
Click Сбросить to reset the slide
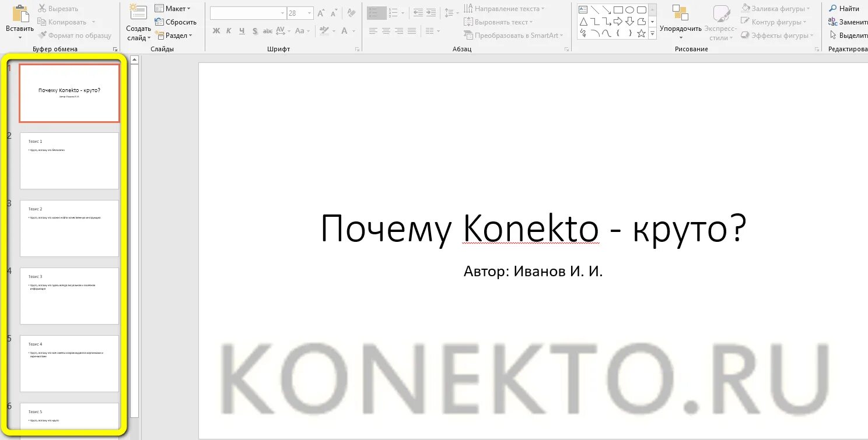pyautogui.click(x=176, y=22)
